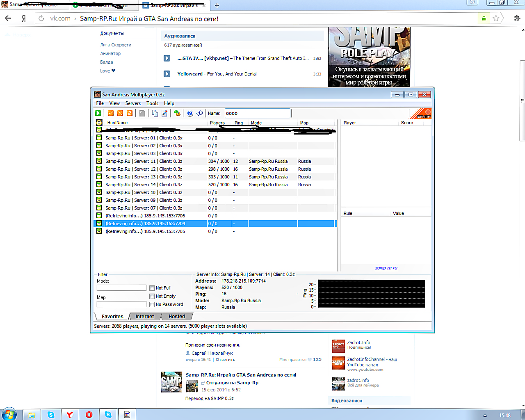Open the SA-MP Settings tool icon

tap(177, 113)
